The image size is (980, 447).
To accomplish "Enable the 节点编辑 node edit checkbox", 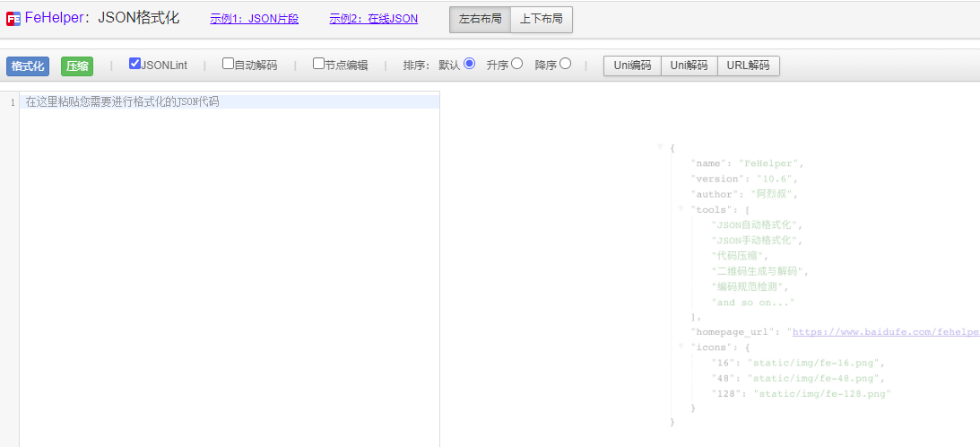I will pos(319,63).
